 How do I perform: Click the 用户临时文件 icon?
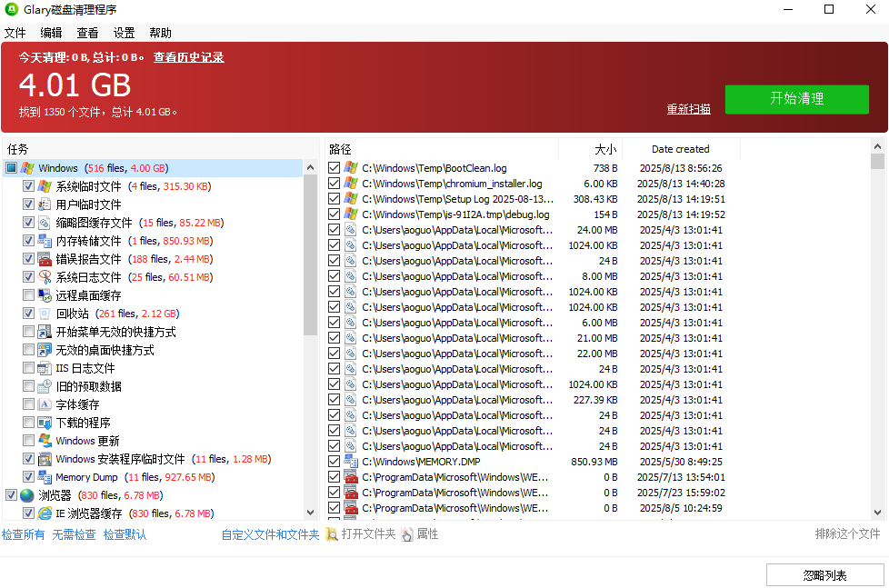click(x=45, y=204)
